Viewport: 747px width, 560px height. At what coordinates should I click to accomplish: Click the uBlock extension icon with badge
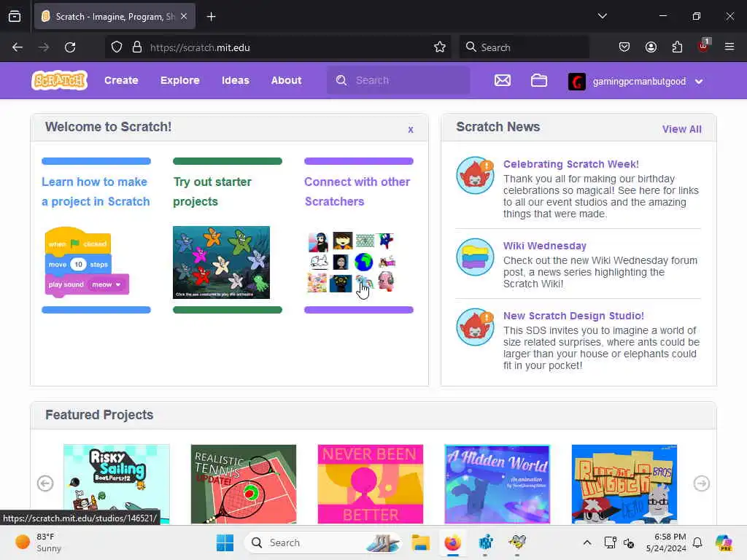tap(704, 46)
